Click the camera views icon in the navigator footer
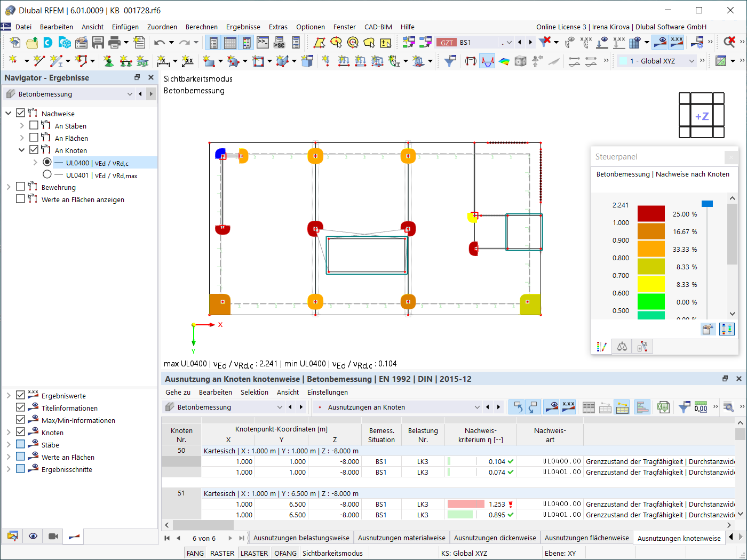The image size is (747, 560). 53,536
